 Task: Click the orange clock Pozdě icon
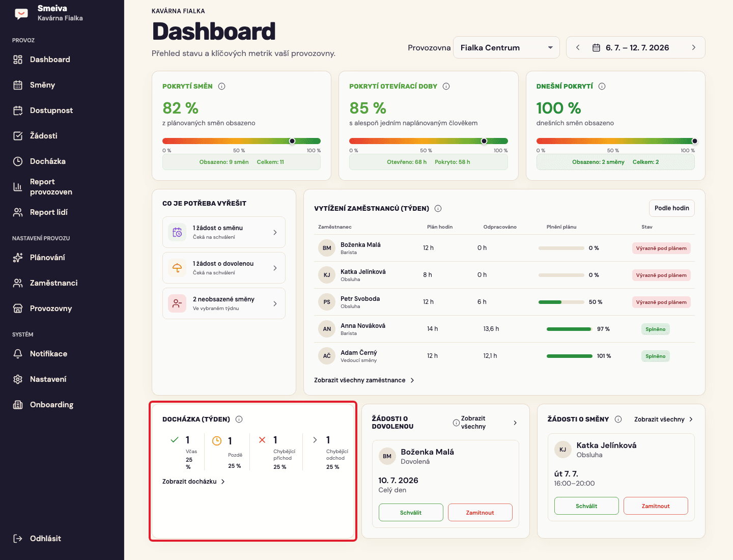tap(217, 441)
